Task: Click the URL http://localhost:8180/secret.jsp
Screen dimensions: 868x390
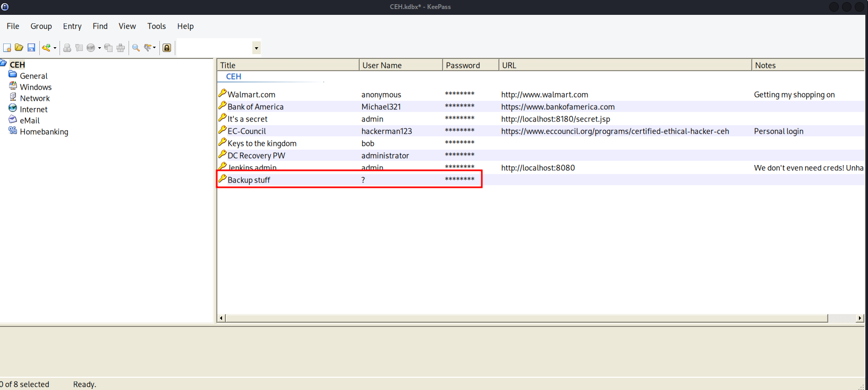Action: coord(556,119)
